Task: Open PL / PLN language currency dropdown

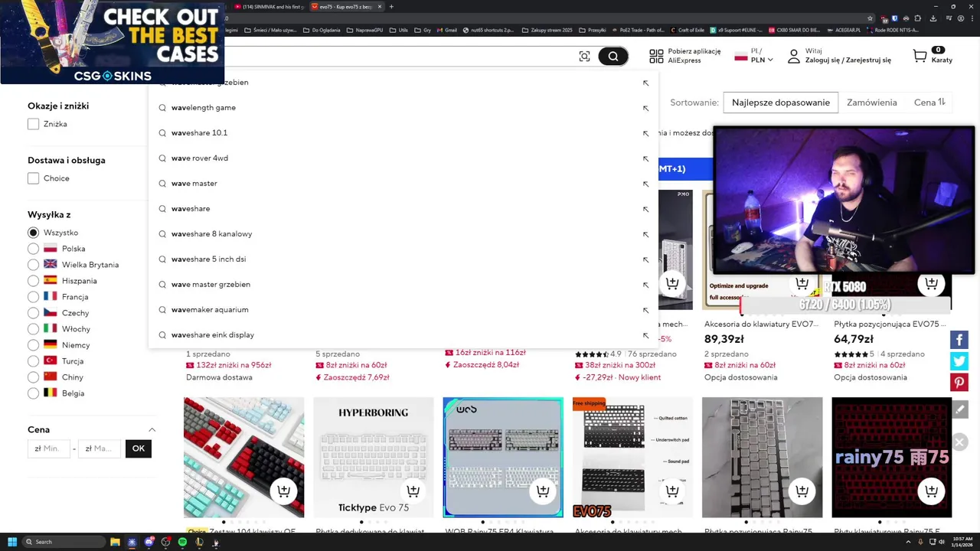Action: tap(754, 56)
